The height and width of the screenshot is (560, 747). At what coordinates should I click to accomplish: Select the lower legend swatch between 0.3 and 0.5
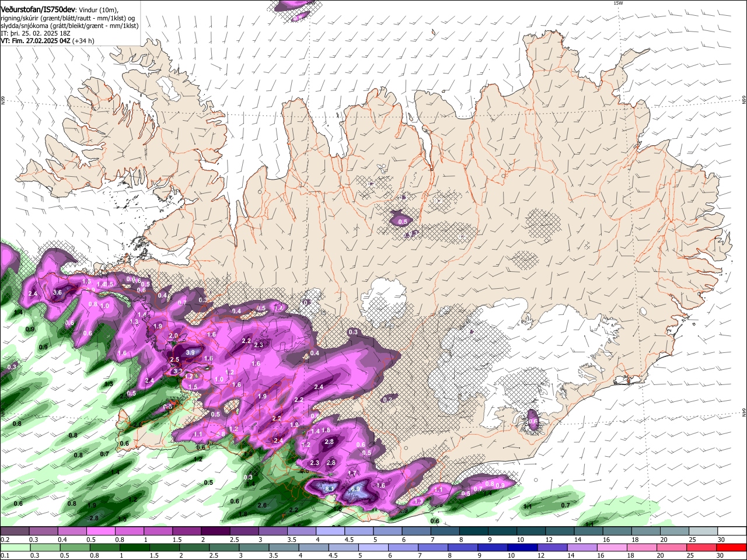coord(45,547)
